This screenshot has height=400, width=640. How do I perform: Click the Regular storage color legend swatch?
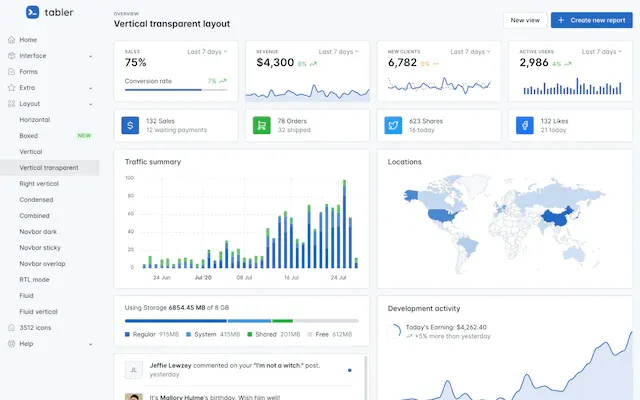(127, 334)
